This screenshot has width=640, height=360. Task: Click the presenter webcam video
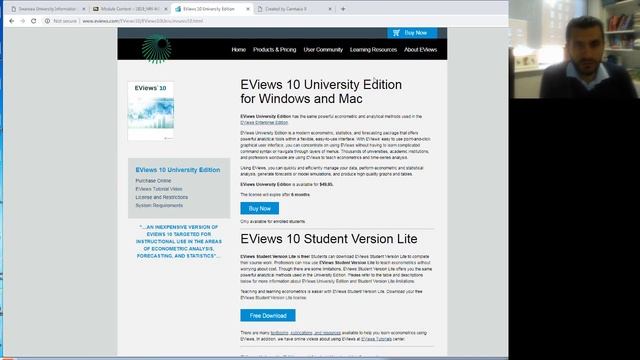tap(574, 49)
